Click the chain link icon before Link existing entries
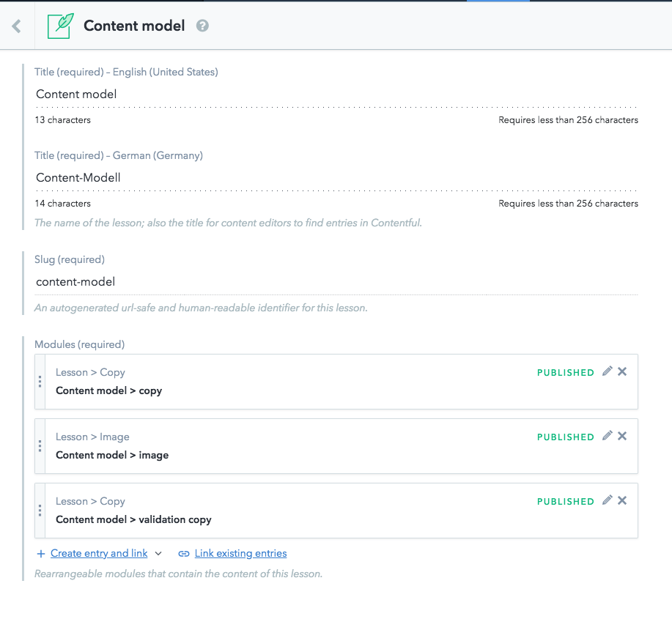 pos(184,553)
